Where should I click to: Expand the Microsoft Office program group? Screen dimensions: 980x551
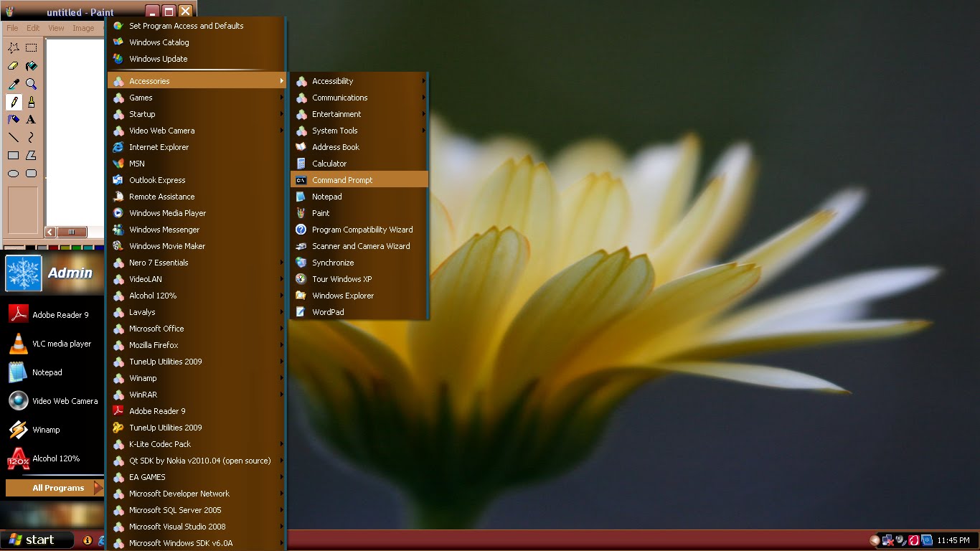(197, 329)
